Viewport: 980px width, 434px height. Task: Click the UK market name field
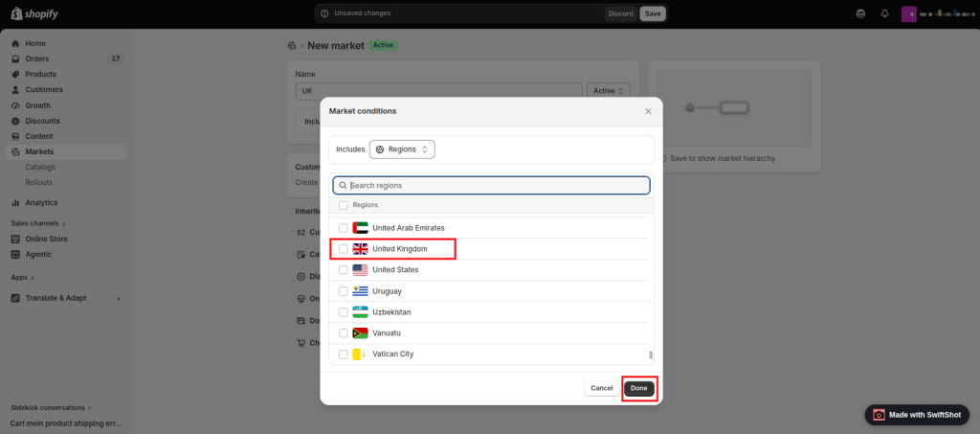point(439,91)
